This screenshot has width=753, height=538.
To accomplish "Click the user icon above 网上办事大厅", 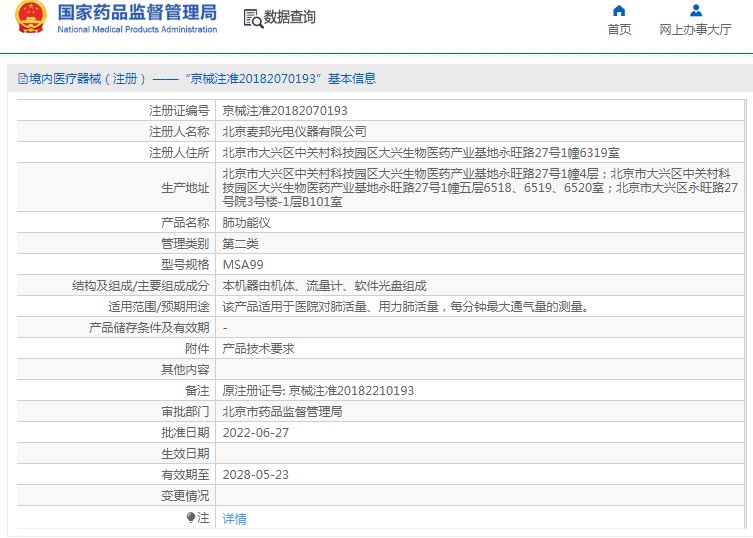I will 695,11.
